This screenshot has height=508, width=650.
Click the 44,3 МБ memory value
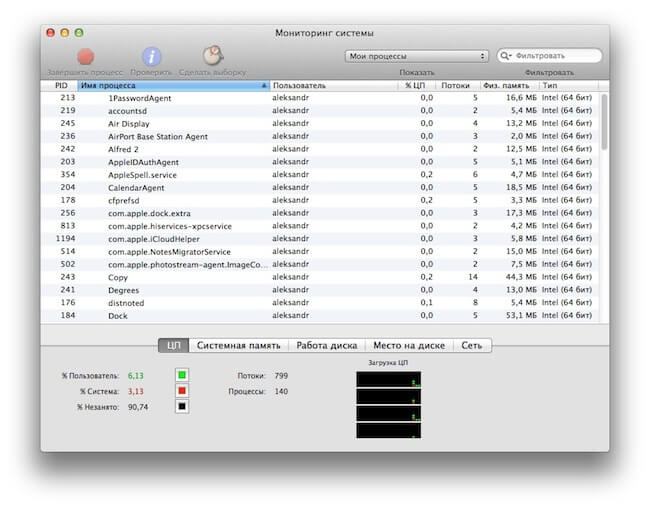coord(521,277)
